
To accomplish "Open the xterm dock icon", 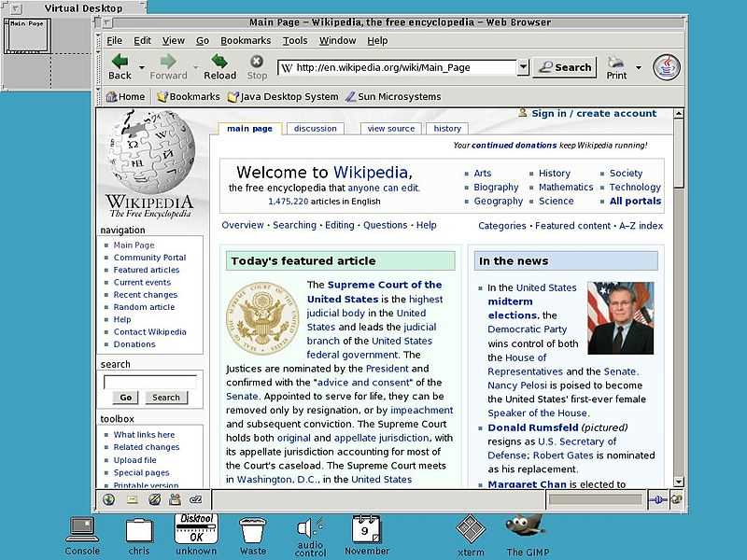I will 471,535.
